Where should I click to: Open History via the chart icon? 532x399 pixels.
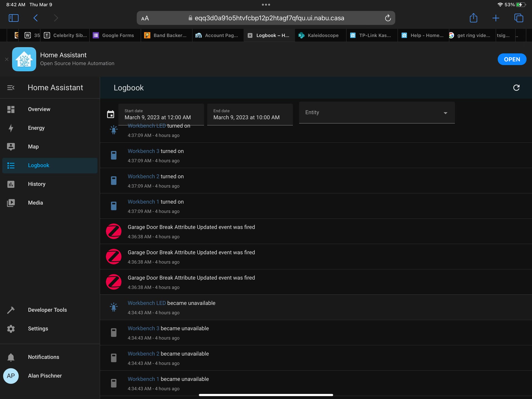pyautogui.click(x=11, y=184)
